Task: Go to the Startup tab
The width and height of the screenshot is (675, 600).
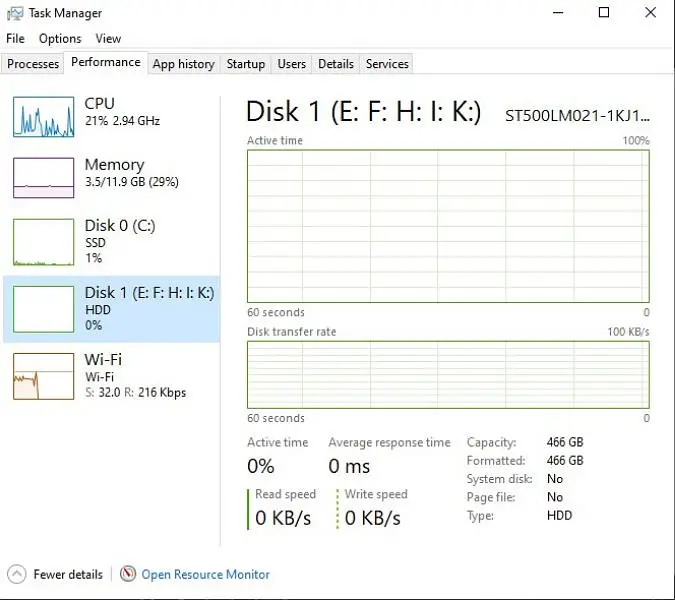Action: coord(245,64)
